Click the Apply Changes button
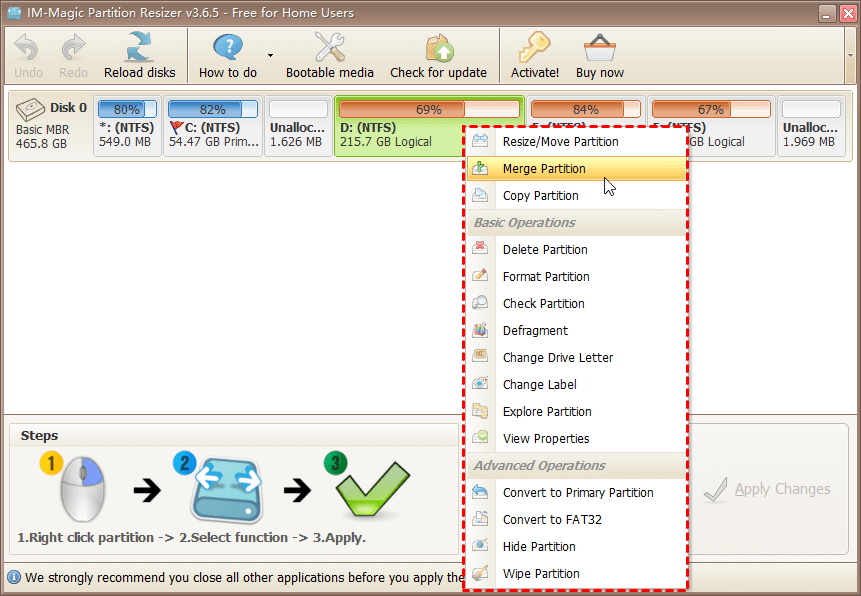 pyautogui.click(x=768, y=489)
